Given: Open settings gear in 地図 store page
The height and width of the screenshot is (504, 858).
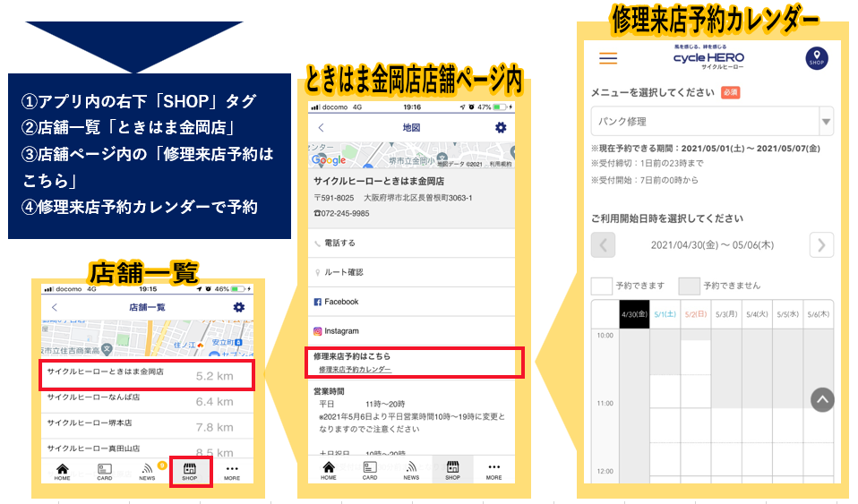Looking at the screenshot, I should 501,127.
